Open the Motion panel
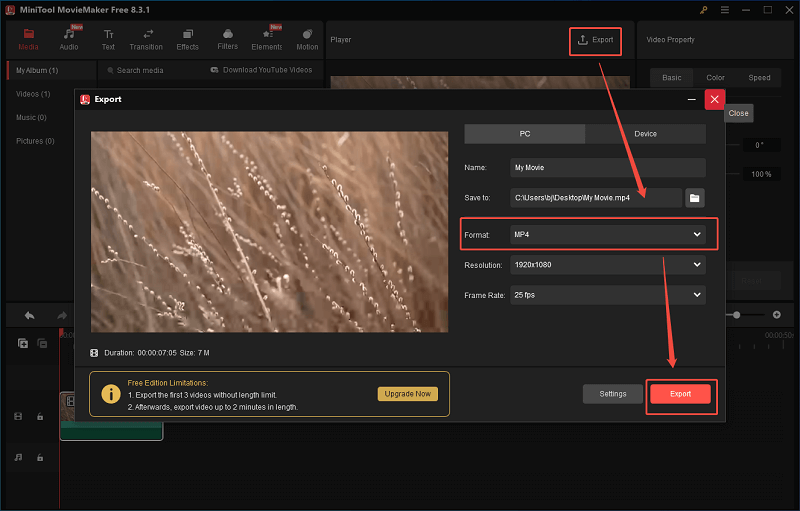Image resolution: width=800 pixels, height=511 pixels. (x=307, y=39)
